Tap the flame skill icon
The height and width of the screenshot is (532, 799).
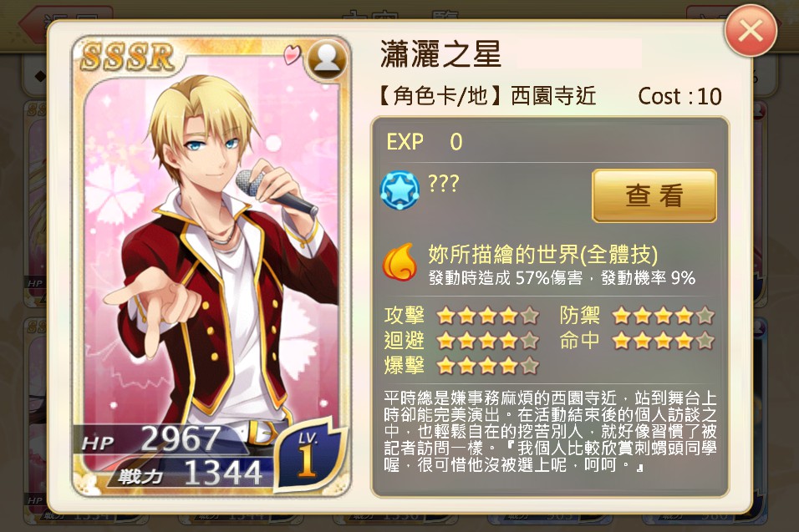[399, 261]
